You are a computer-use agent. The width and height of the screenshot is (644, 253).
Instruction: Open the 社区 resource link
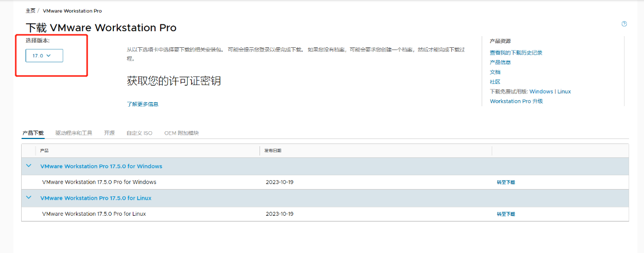495,82
